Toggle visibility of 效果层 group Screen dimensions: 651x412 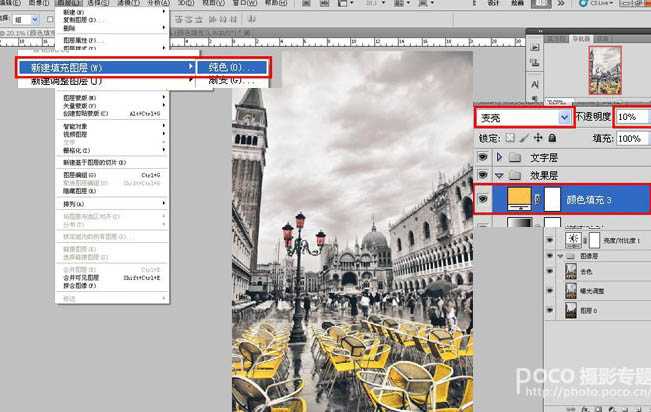click(x=482, y=175)
